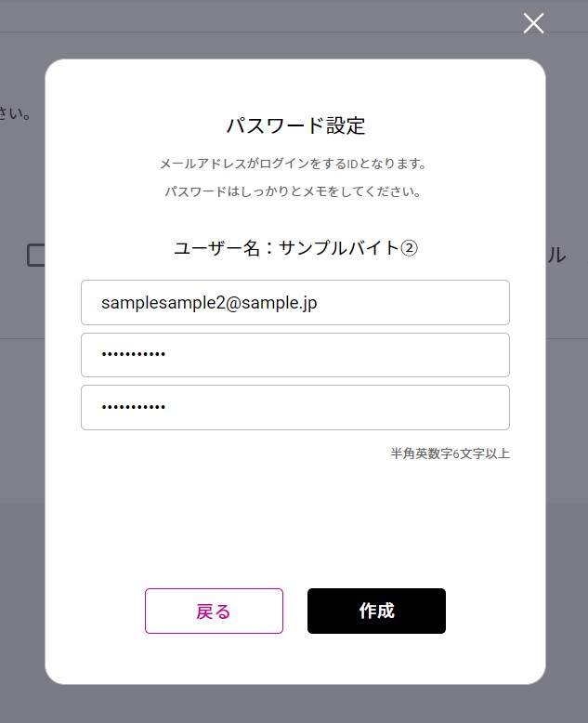This screenshot has height=723, width=588.
Task: Click the パスワード設定 dialog heading
Action: pyautogui.click(x=295, y=125)
